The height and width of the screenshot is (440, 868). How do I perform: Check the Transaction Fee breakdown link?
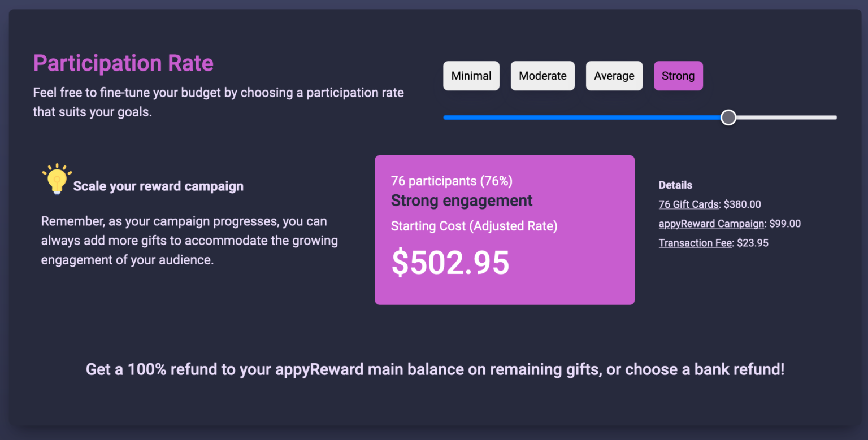[695, 243]
